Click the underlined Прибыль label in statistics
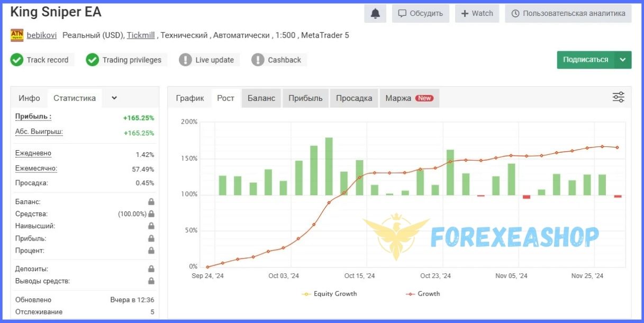 33,117
